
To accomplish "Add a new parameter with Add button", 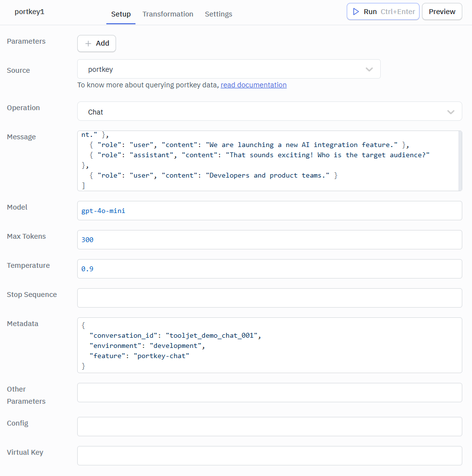I will [97, 43].
